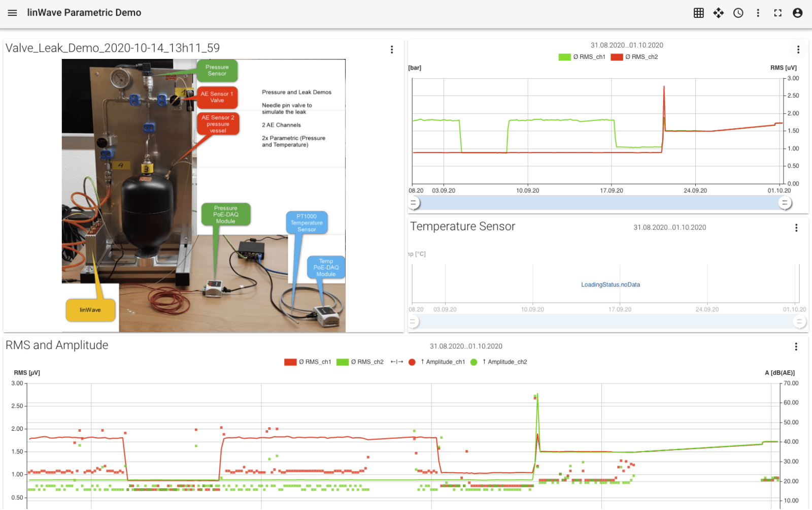Screen dimensions: 812x510
Task: Click the RMS chart time range slider bar
Action: click(599, 203)
